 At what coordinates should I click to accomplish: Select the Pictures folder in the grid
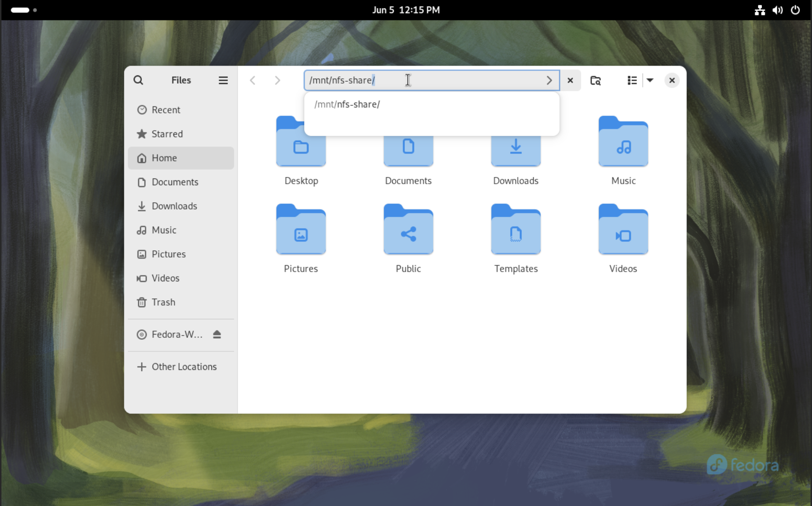301,239
